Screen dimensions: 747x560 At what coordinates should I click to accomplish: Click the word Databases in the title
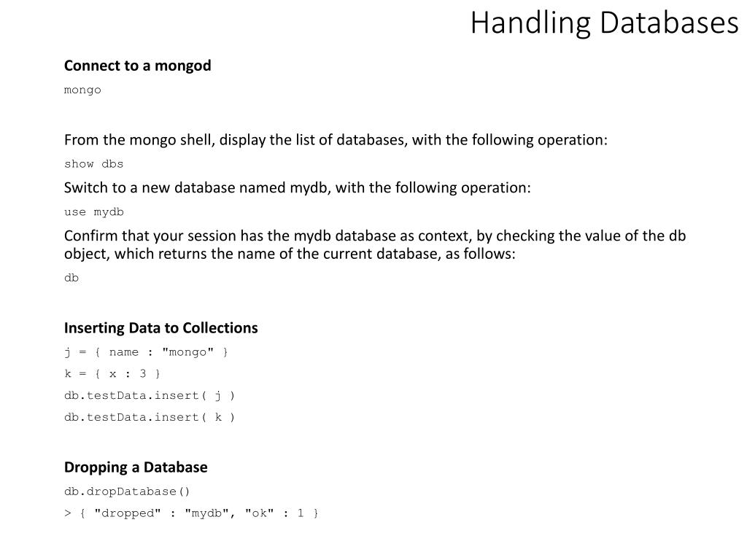pyautogui.click(x=669, y=23)
